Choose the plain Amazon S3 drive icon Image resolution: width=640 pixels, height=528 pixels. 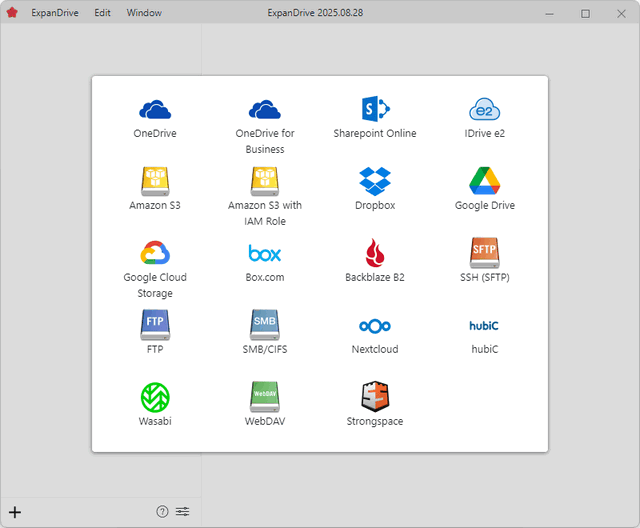tap(155, 181)
